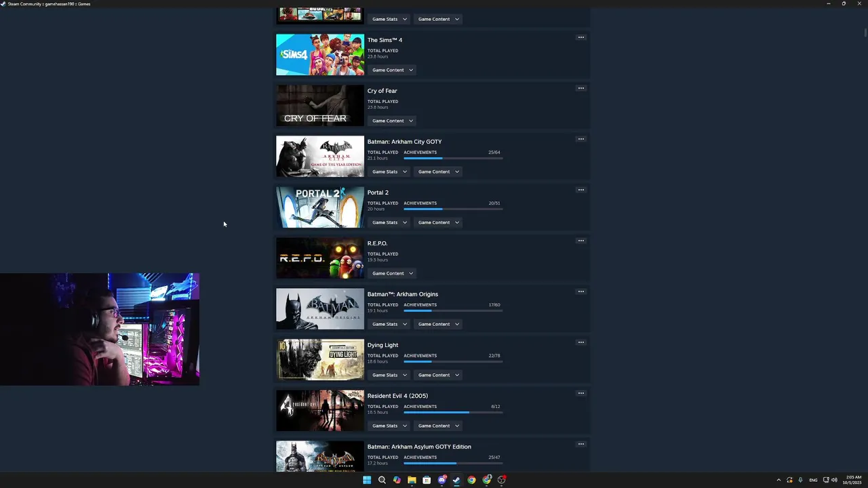Viewport: 868px width, 488px height.
Task: Click Arkham City GOTY achievements progress bar
Action: [453, 159]
